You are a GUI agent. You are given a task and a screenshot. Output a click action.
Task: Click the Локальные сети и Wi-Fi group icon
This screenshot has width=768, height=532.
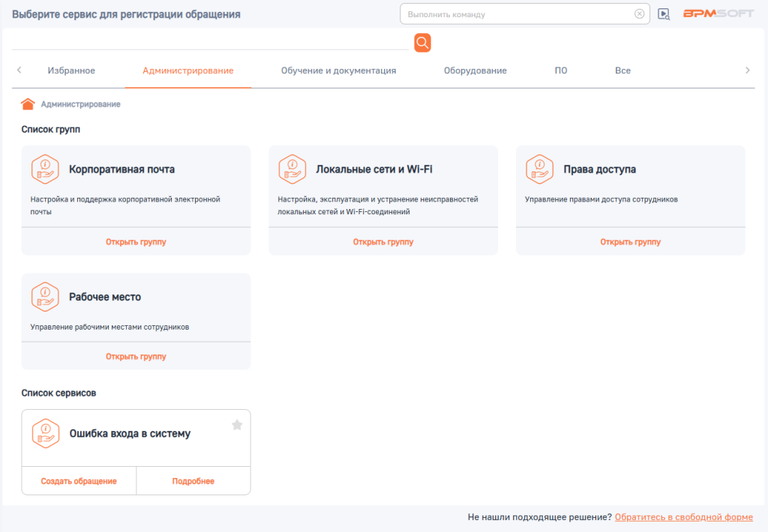292,169
